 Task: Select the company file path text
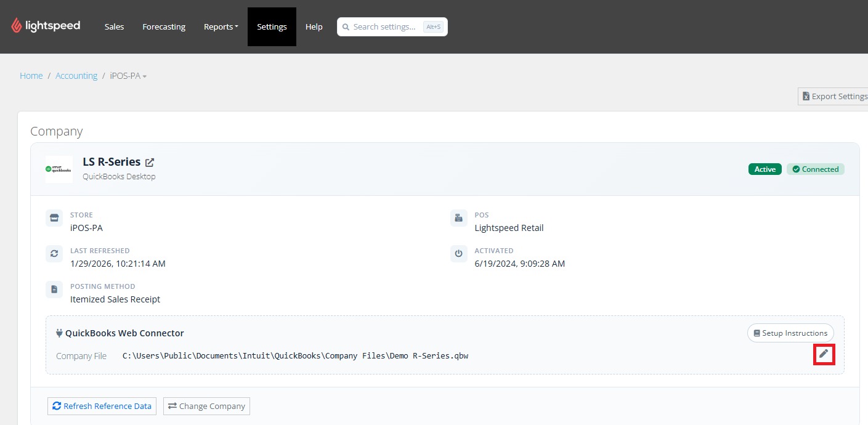pos(295,356)
